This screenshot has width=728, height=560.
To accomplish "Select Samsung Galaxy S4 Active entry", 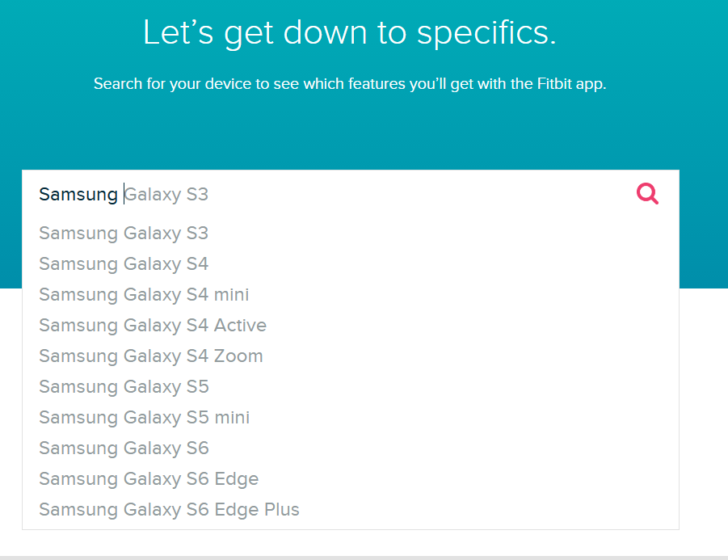I will pos(153,325).
